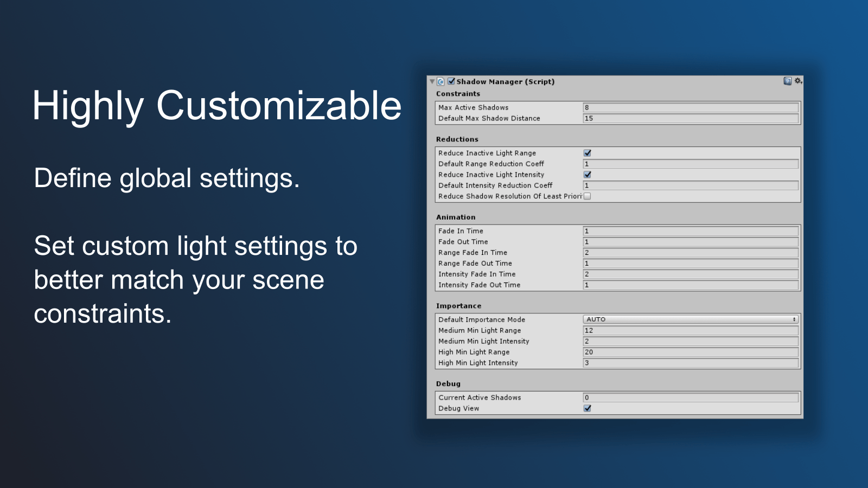Click the Range Fade In Time field
Viewport: 868px width, 488px height.
(691, 253)
